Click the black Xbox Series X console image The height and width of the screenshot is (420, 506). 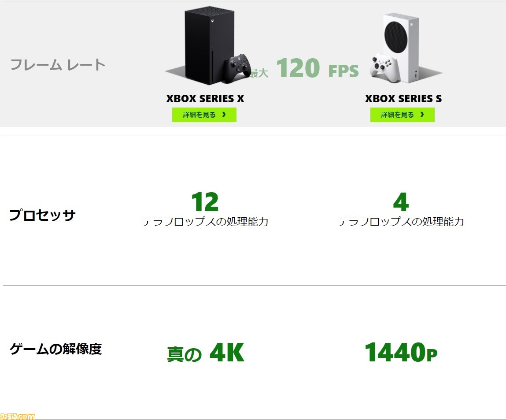(209, 45)
